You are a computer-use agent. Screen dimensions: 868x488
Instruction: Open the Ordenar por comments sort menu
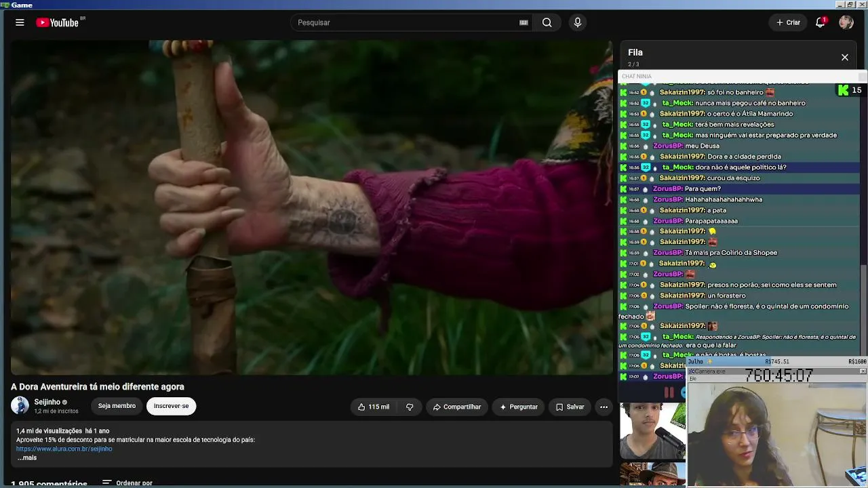(x=127, y=483)
